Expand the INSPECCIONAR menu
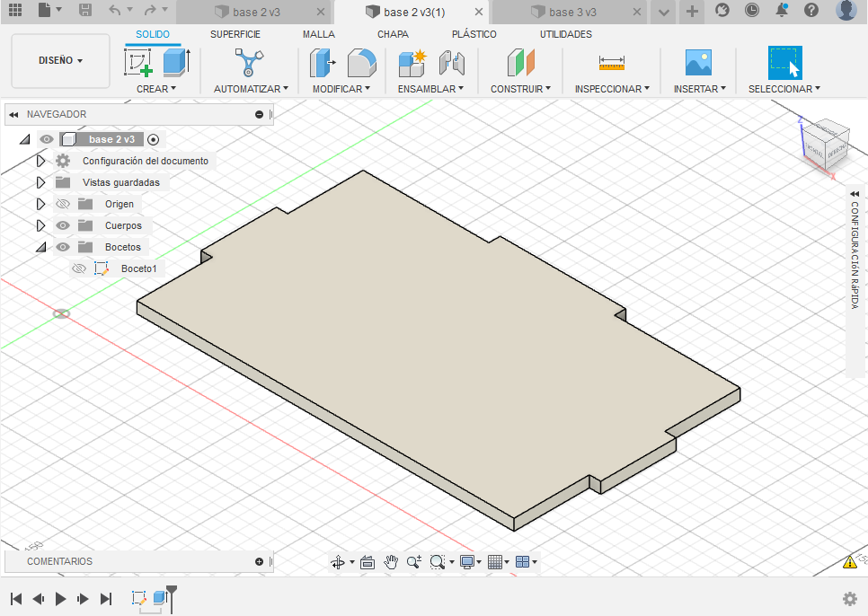Image resolution: width=868 pixels, height=616 pixels. coord(612,89)
